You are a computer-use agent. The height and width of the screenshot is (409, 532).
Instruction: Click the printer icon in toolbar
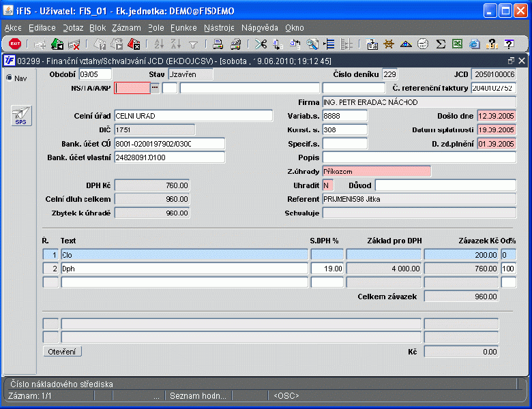[218, 44]
